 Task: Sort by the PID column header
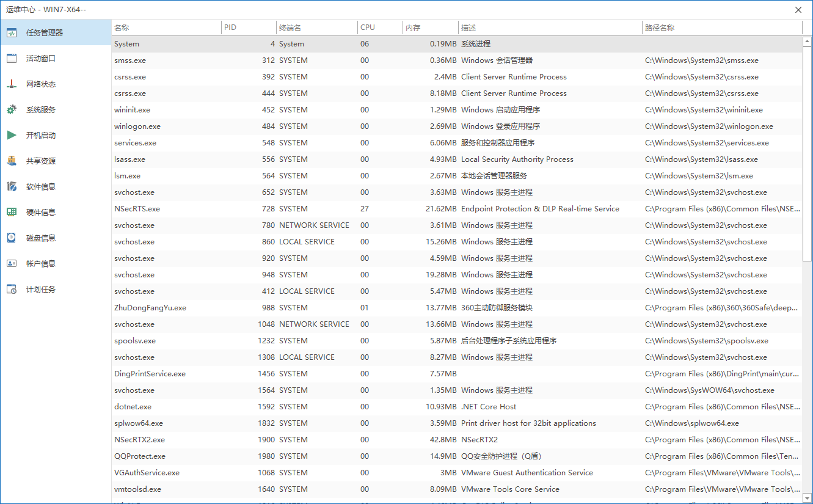coord(249,27)
